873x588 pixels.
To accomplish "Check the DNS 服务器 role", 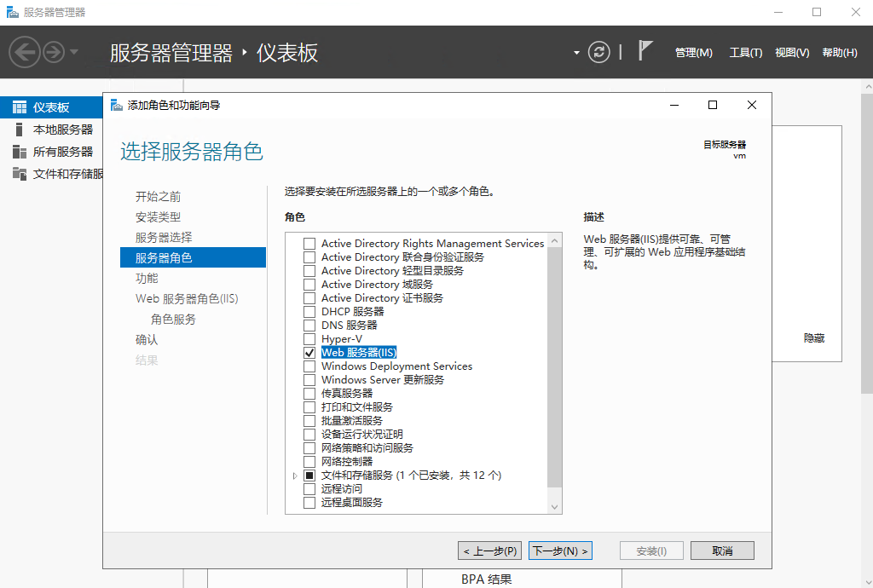I will [x=309, y=326].
